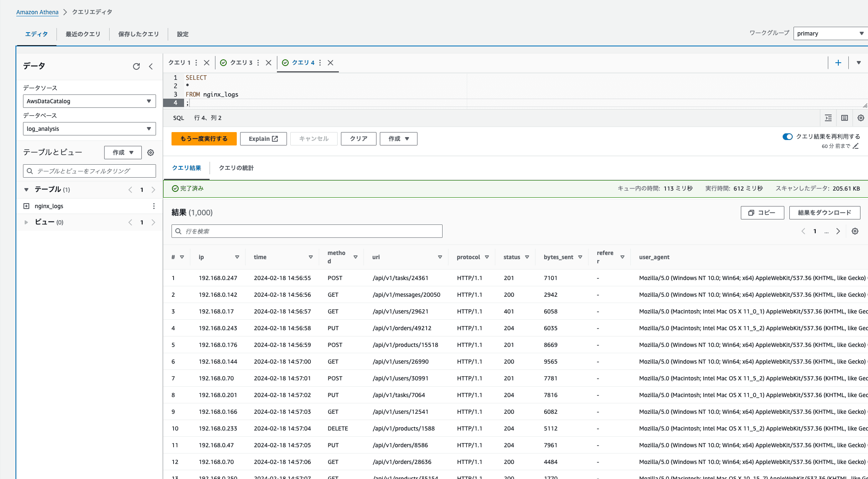Open query editor settings gear
The image size is (868, 479).
[x=861, y=118]
